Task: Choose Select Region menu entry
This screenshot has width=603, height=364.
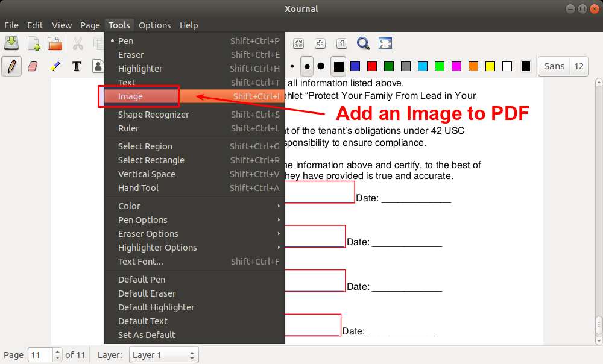Action: pyautogui.click(x=194, y=146)
